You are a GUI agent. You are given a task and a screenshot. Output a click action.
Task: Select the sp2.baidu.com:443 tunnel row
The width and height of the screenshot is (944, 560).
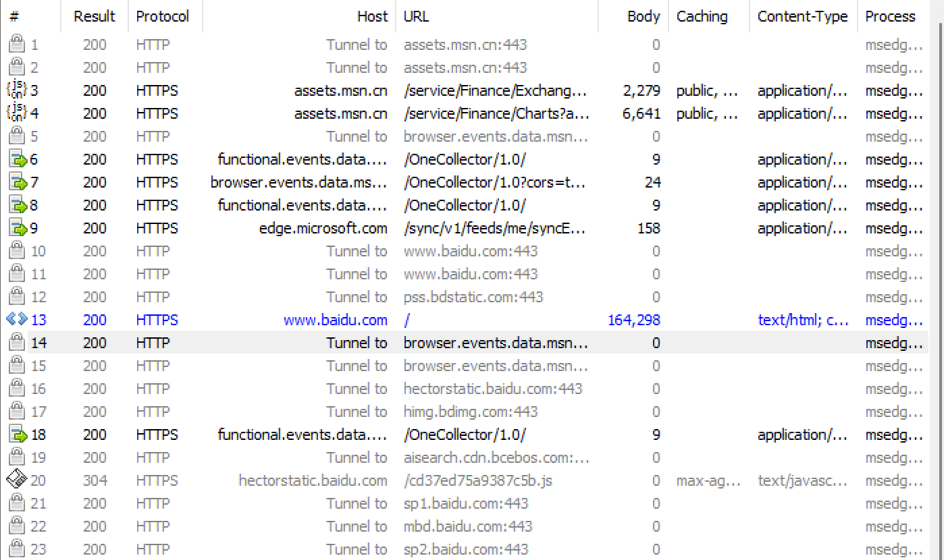click(466, 550)
